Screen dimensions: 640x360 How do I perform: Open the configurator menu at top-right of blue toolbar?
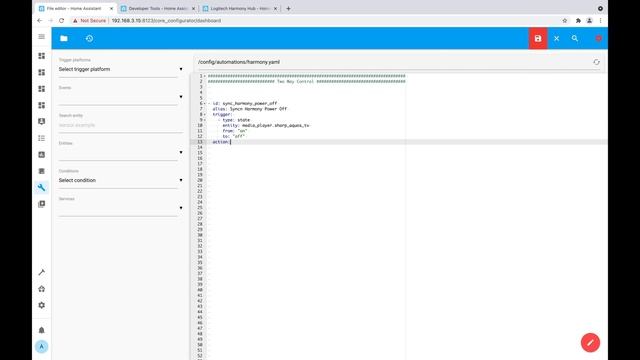598,38
